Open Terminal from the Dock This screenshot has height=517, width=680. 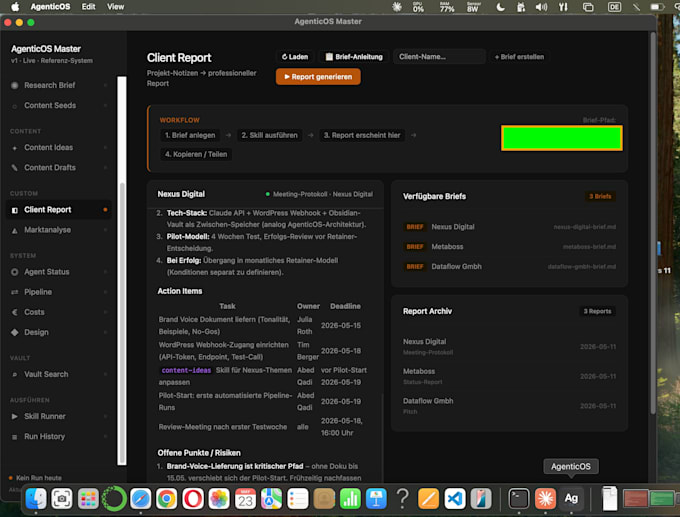pos(519,498)
